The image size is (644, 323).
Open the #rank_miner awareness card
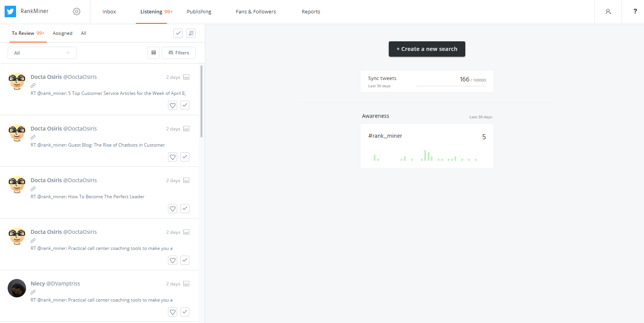tap(427, 146)
